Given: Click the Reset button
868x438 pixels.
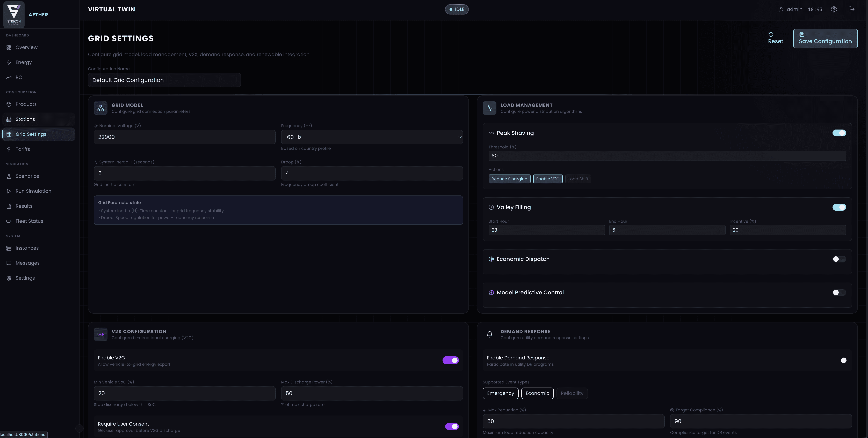Looking at the screenshot, I should click(775, 38).
